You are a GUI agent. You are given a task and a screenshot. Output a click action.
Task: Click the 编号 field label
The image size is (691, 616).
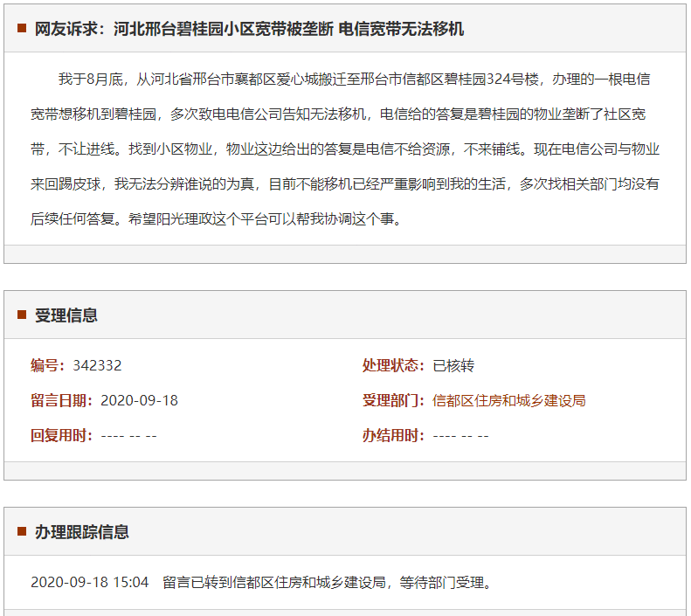(48, 365)
